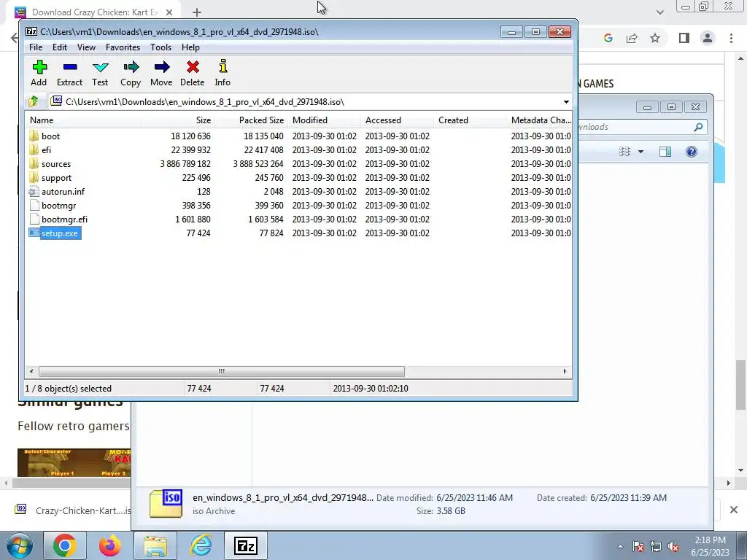
Task: Sort by Modified column header
Action: point(325,120)
